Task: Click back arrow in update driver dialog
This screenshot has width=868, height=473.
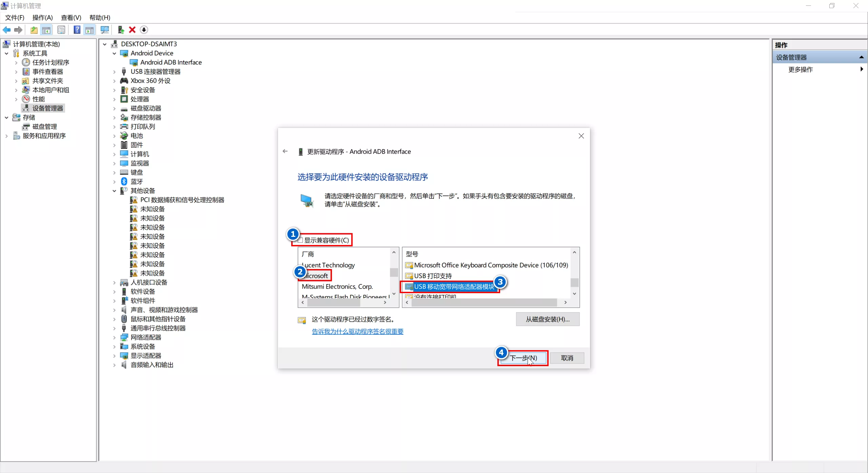Action: (285, 151)
